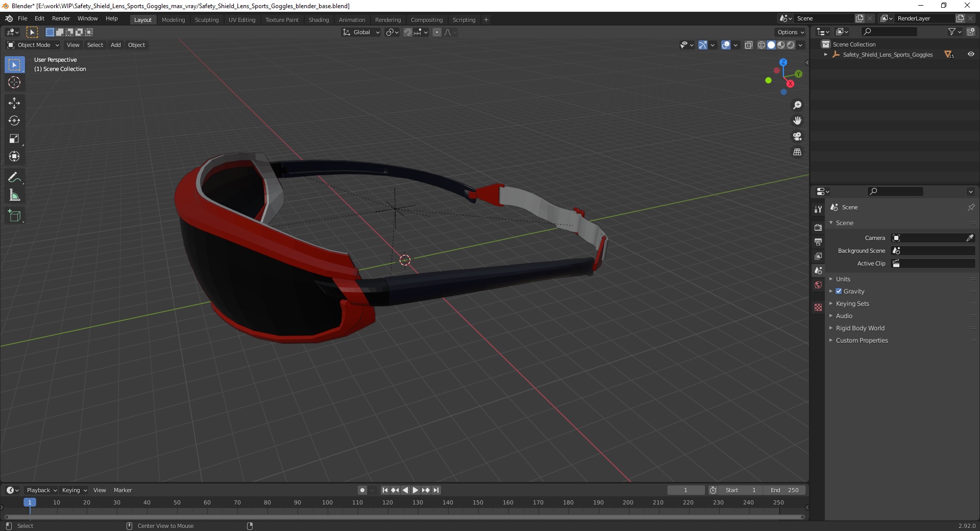
Task: Open the Tool properties tab
Action: coord(818,209)
